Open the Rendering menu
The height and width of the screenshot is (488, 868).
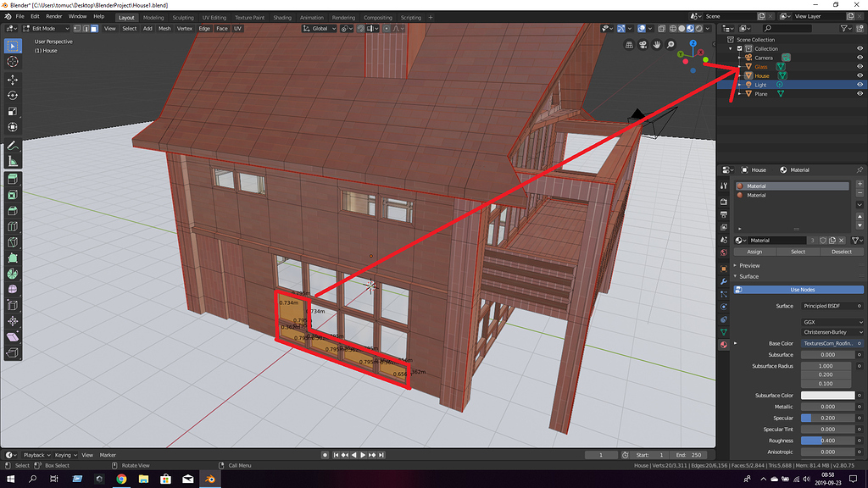pyautogui.click(x=346, y=16)
